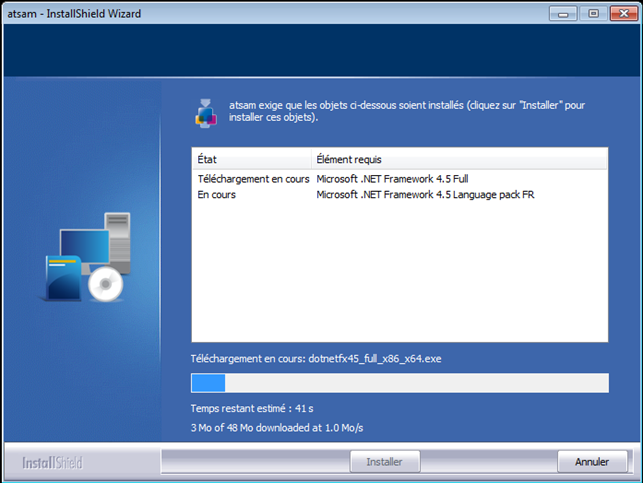Click the En cours status cell
Viewport: 643px width, 483px height.
click(x=217, y=194)
